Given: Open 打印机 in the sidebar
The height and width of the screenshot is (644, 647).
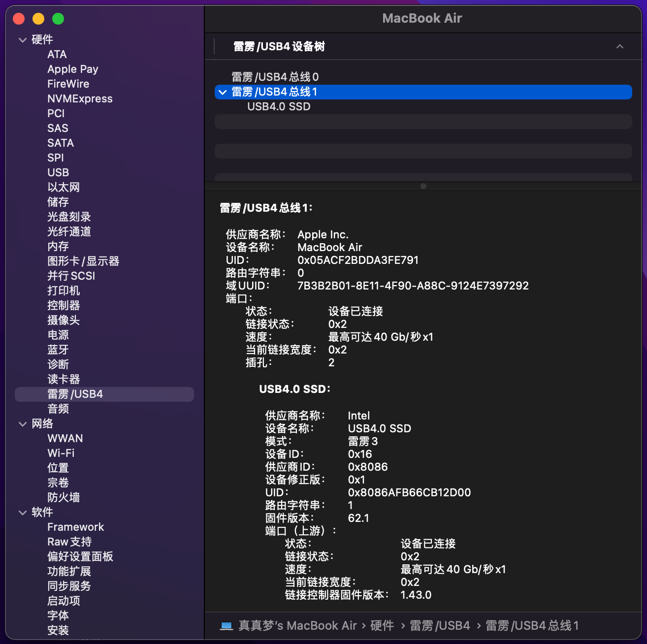Looking at the screenshot, I should [64, 291].
